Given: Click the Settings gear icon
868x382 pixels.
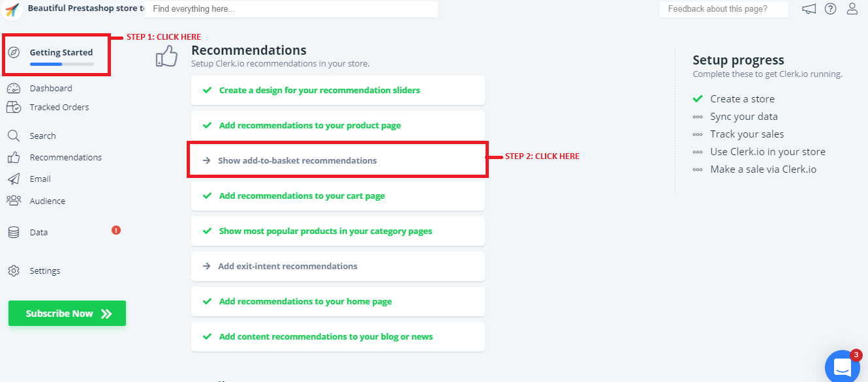Looking at the screenshot, I should coord(14,271).
